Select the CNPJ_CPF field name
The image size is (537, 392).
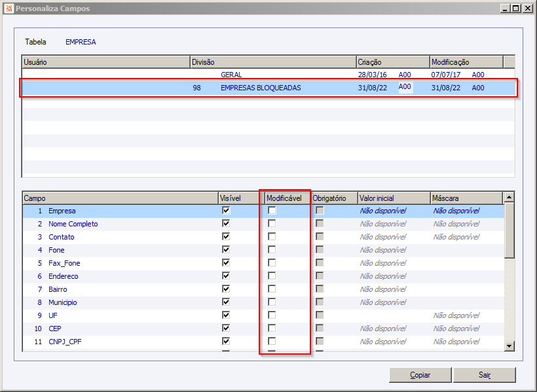[x=65, y=342]
